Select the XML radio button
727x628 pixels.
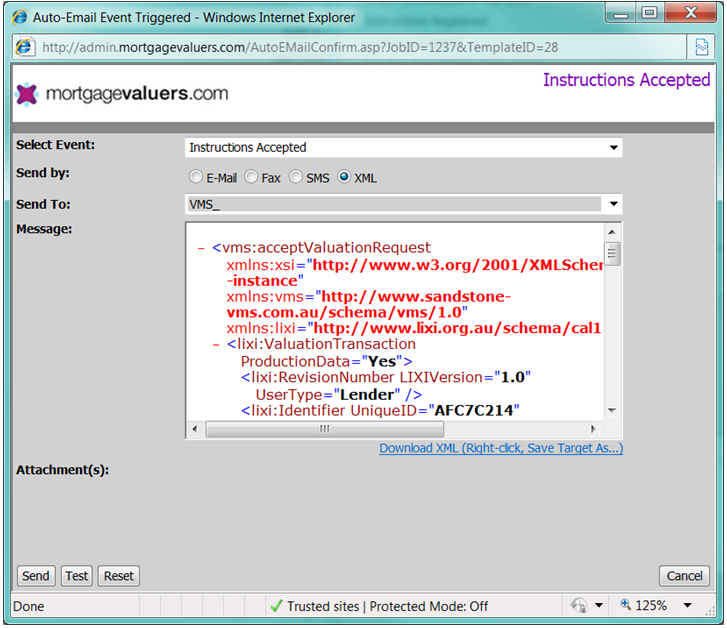pos(344,177)
